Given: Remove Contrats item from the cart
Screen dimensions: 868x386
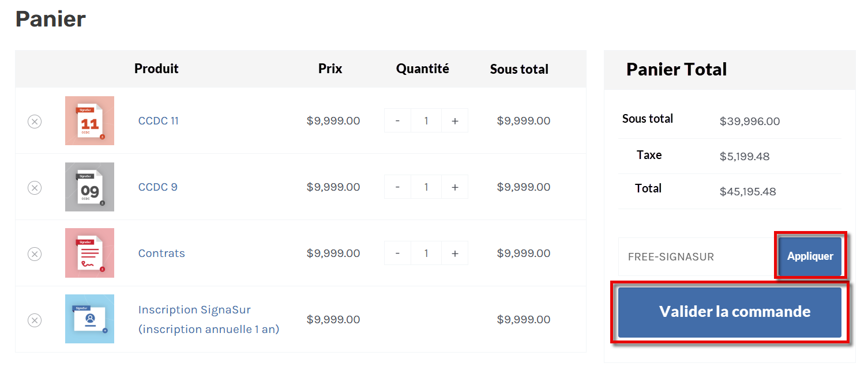Looking at the screenshot, I should point(35,254).
